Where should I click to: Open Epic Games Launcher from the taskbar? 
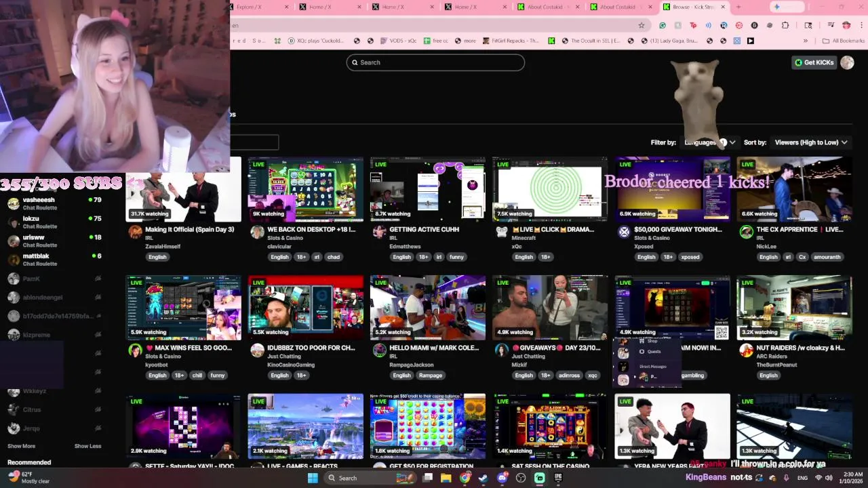pyautogui.click(x=558, y=478)
